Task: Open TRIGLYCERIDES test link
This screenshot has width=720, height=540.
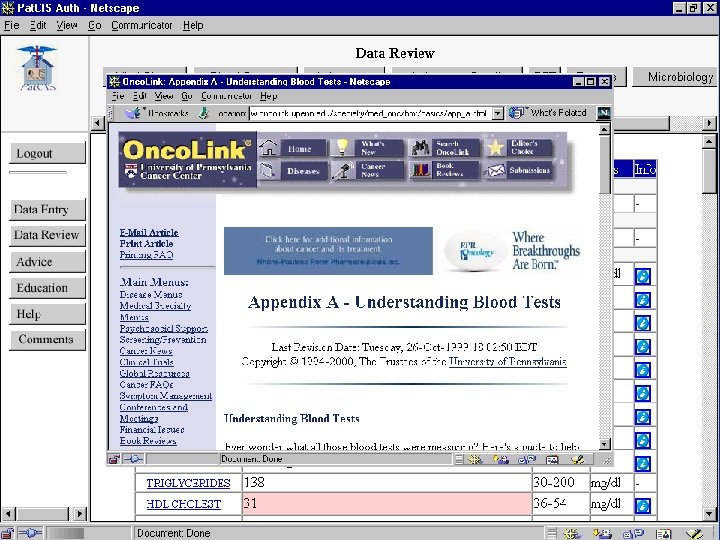Action: (188, 483)
